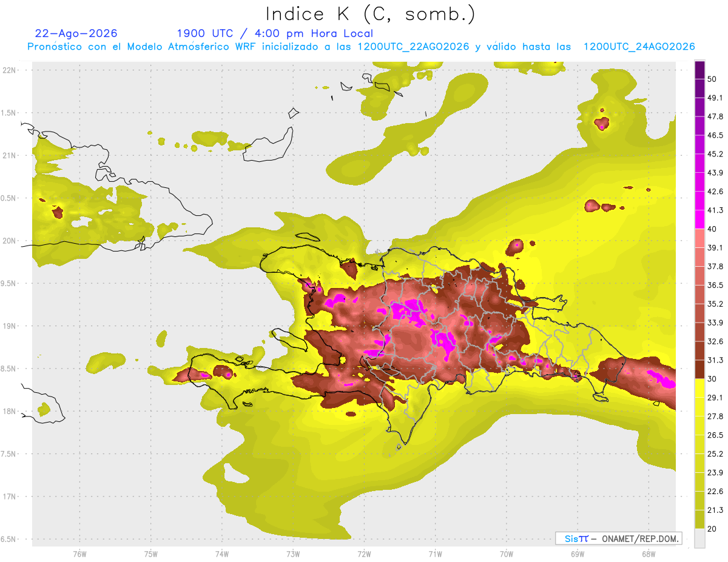This screenshot has width=728, height=562.
Task: Click the colorbar value "26.5"
Action: click(x=715, y=435)
